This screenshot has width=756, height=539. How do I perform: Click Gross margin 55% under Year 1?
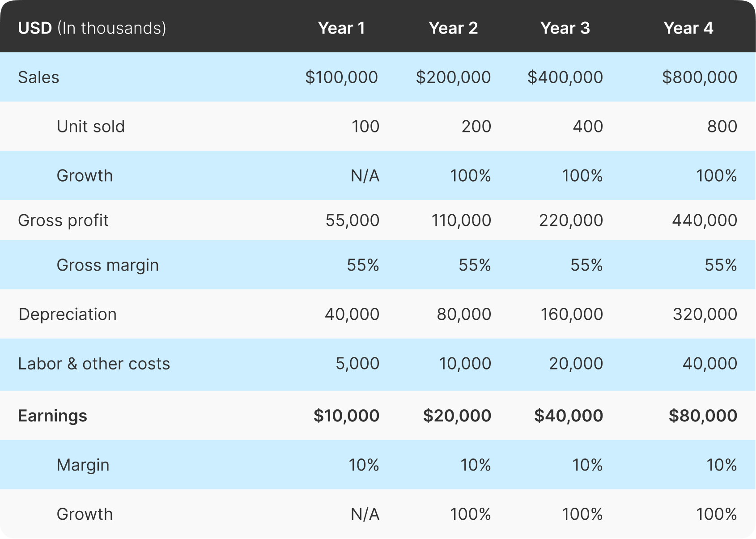click(x=363, y=265)
